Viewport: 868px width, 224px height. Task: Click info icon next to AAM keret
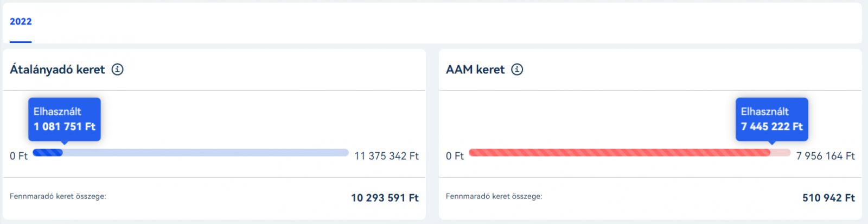click(x=517, y=70)
